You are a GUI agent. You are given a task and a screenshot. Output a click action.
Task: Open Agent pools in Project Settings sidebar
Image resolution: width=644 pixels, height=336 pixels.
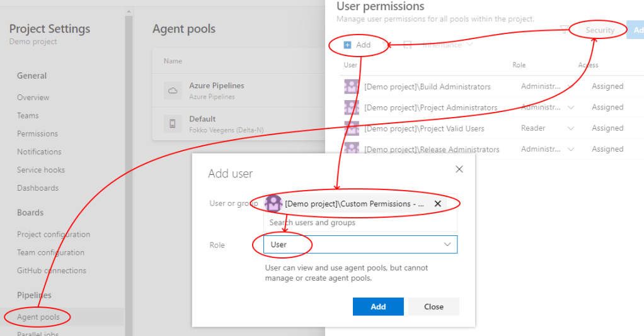38,316
